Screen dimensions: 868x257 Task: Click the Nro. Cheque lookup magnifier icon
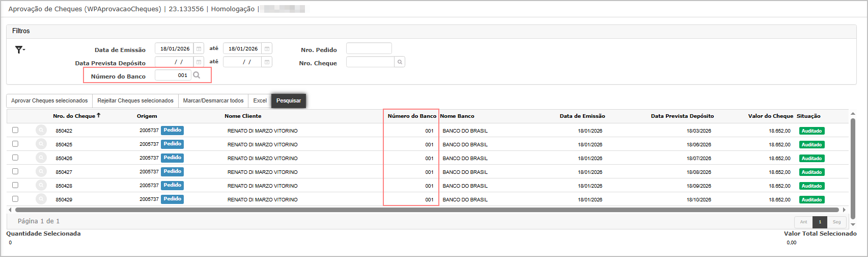[400, 62]
